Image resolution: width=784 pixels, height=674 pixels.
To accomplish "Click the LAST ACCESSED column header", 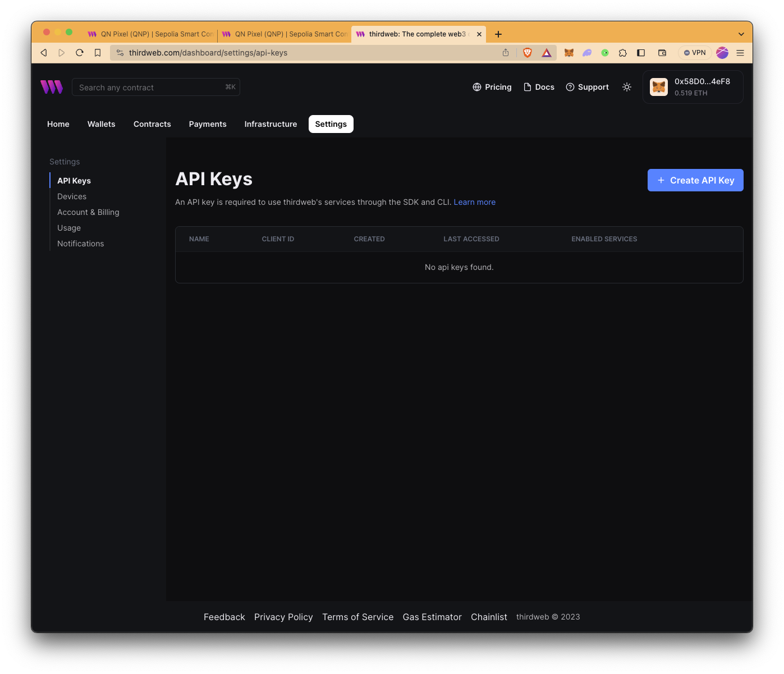I will point(471,239).
